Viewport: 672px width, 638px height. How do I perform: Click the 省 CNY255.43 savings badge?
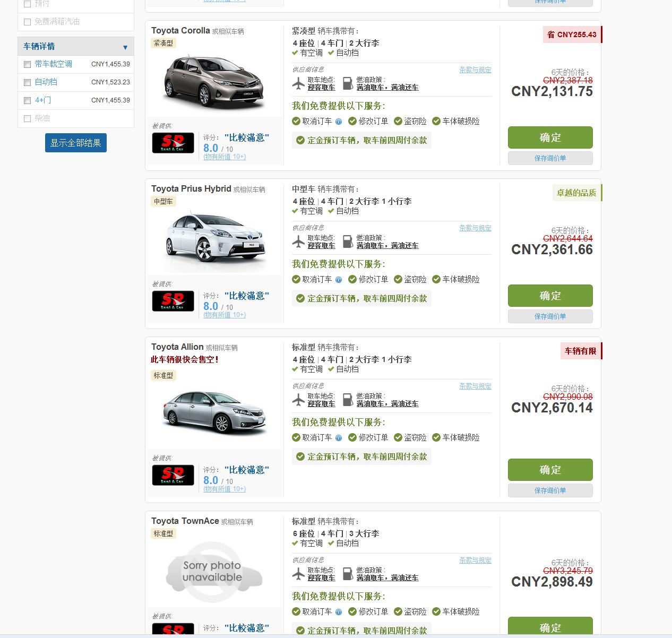pos(572,35)
